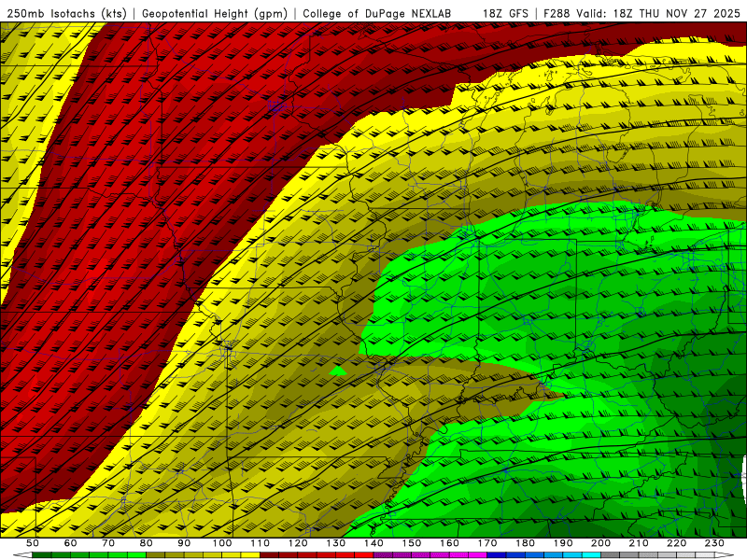Viewport: 747px width, 560px height.
Task: Click the cyan swatch just before 200
Action: 591,554
